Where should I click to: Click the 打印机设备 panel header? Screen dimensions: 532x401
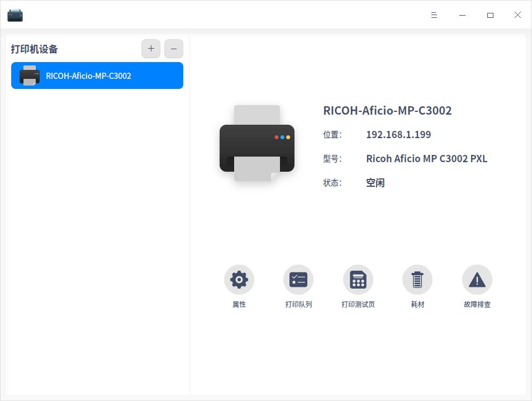pos(35,49)
